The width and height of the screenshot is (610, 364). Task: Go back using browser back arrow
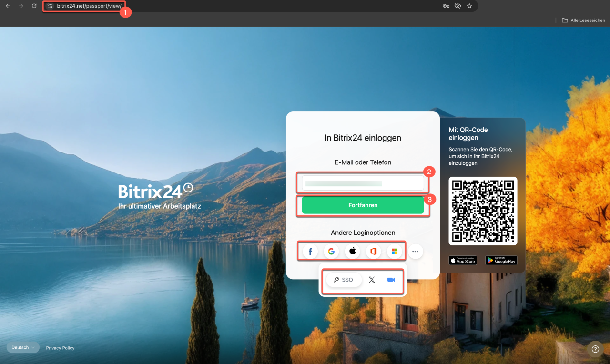8,6
